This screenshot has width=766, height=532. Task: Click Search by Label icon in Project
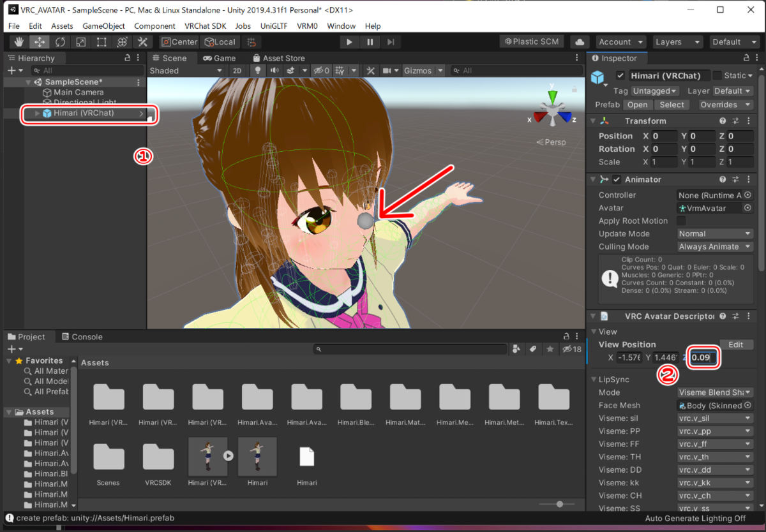tap(534, 349)
